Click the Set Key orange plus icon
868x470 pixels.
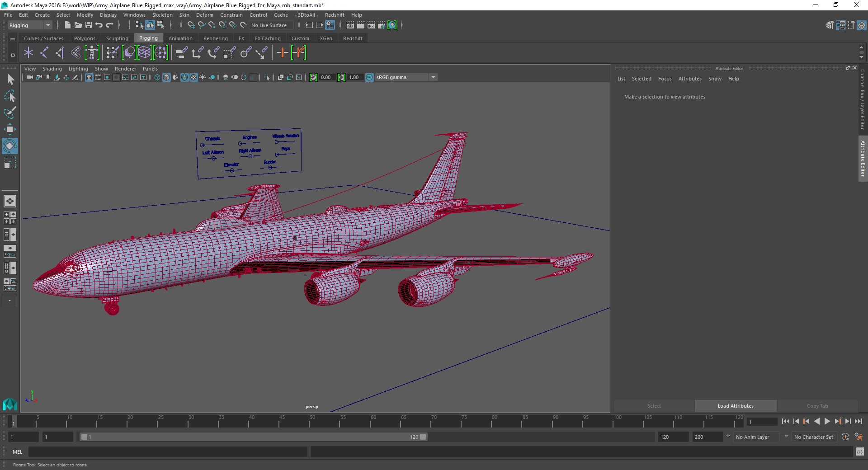[282, 53]
